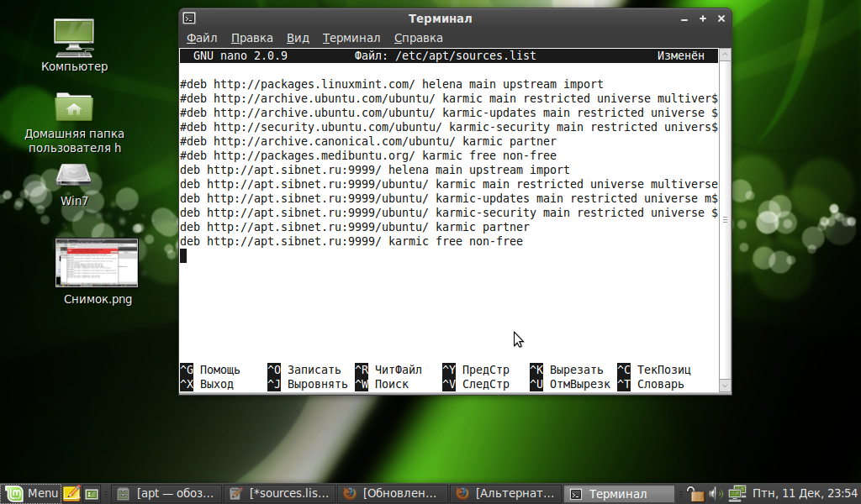The height and width of the screenshot is (504, 861).
Task: Click the ^C ТекПозиц shortcut label
Action: pyautogui.click(x=654, y=370)
